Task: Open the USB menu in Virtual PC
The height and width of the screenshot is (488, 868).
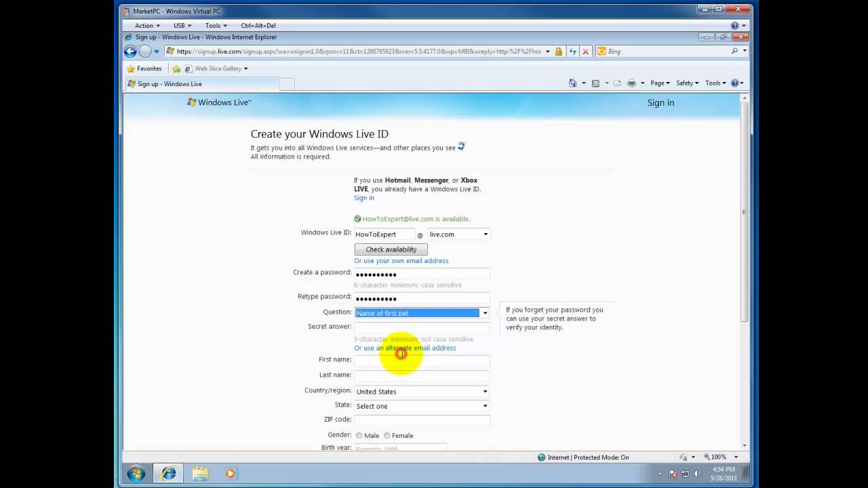Action: 182,26
